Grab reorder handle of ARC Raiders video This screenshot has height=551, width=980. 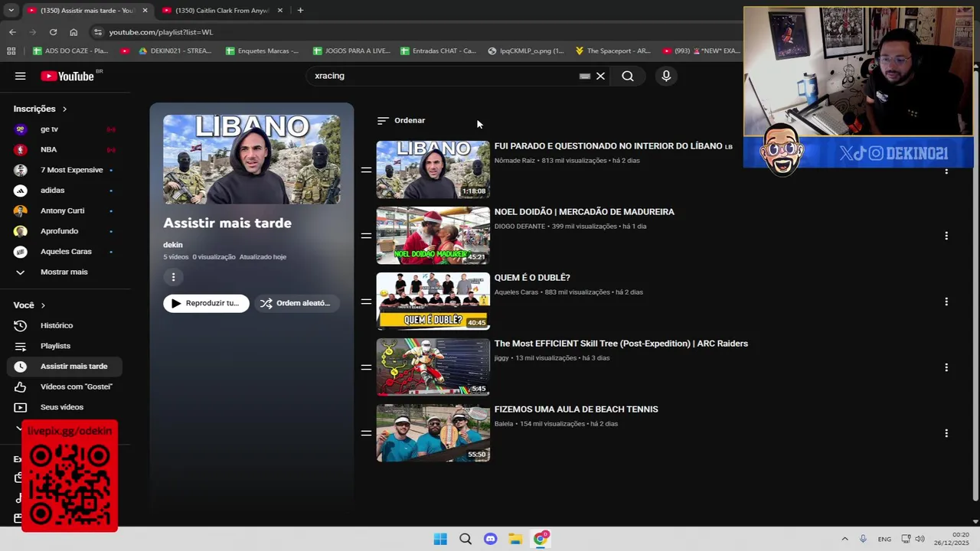366,367
